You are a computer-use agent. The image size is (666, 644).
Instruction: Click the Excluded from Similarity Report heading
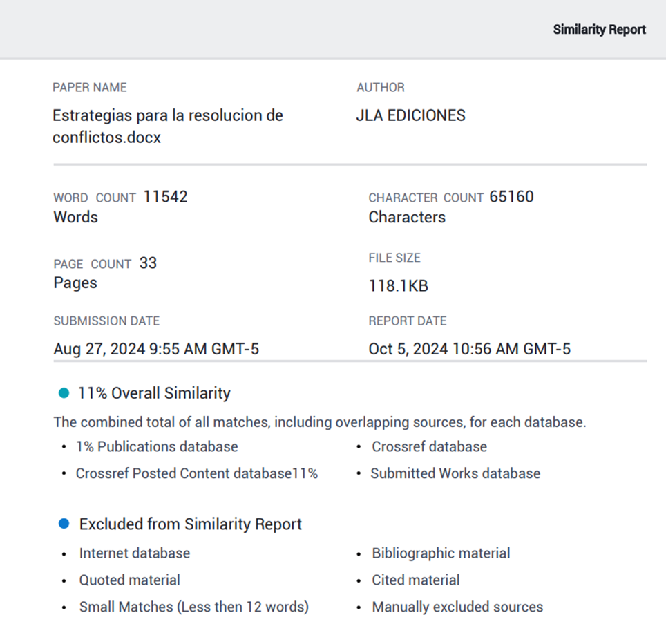pyautogui.click(x=190, y=524)
